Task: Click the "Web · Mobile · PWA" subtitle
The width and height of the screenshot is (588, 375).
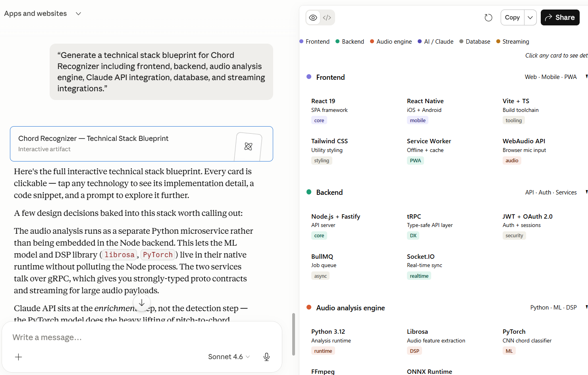Action: coord(551,77)
